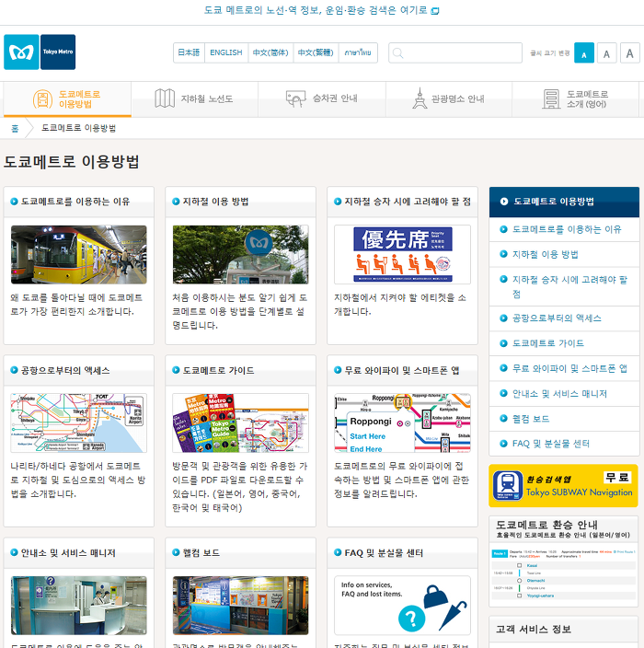This screenshot has width=644, height=648.
Task: Open the priority seat 優先席 image
Action: point(402,255)
